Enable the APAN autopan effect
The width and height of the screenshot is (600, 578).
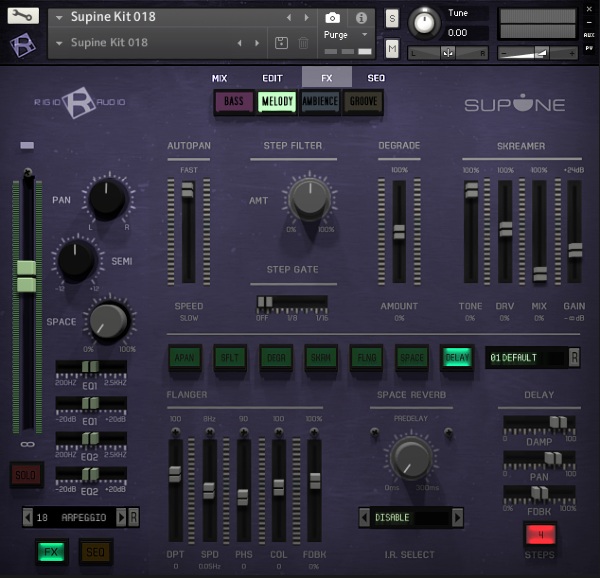(x=185, y=358)
